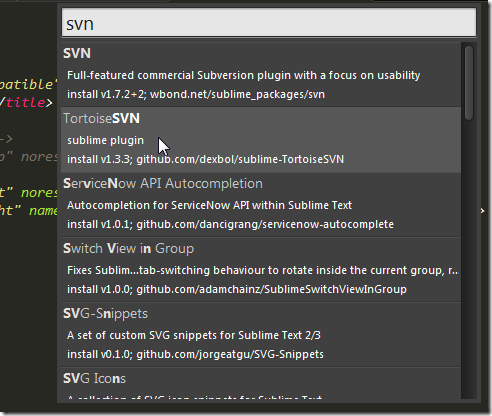Click "install v1.0.1; github.com/dancigrang/servicenow-autocomplete" line
The image size is (492, 416).
pos(230,224)
